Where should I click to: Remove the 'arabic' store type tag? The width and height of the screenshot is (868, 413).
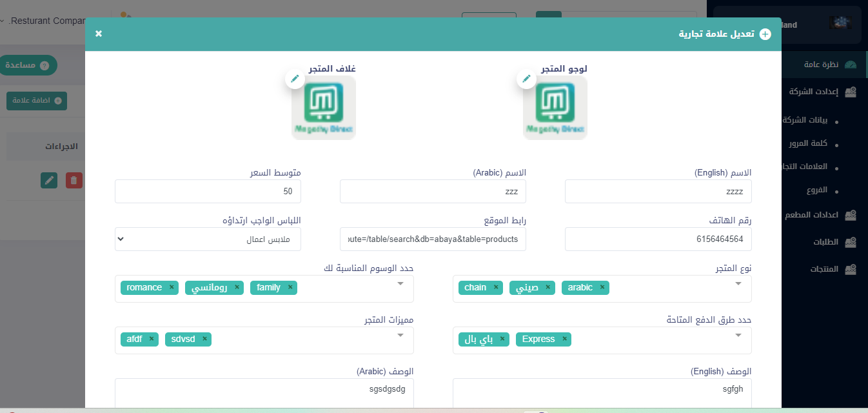tap(602, 288)
